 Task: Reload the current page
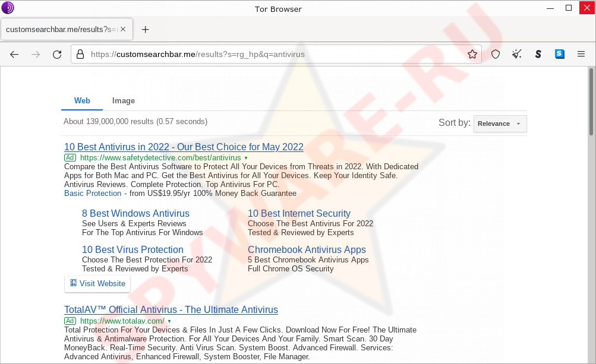click(57, 55)
